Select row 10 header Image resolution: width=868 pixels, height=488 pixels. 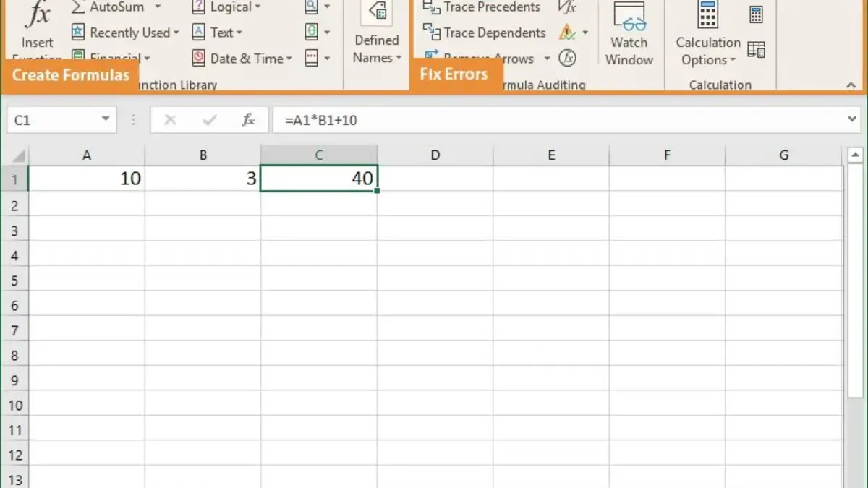[14, 405]
